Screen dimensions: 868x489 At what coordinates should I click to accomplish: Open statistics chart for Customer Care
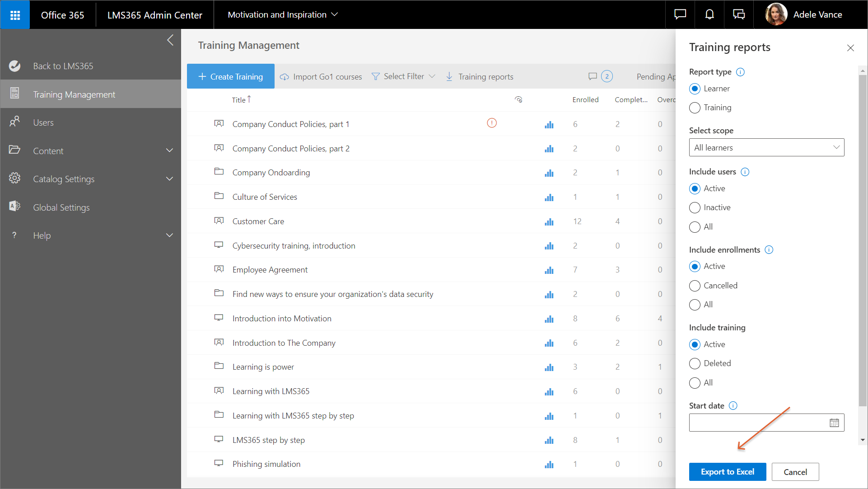[x=549, y=221]
